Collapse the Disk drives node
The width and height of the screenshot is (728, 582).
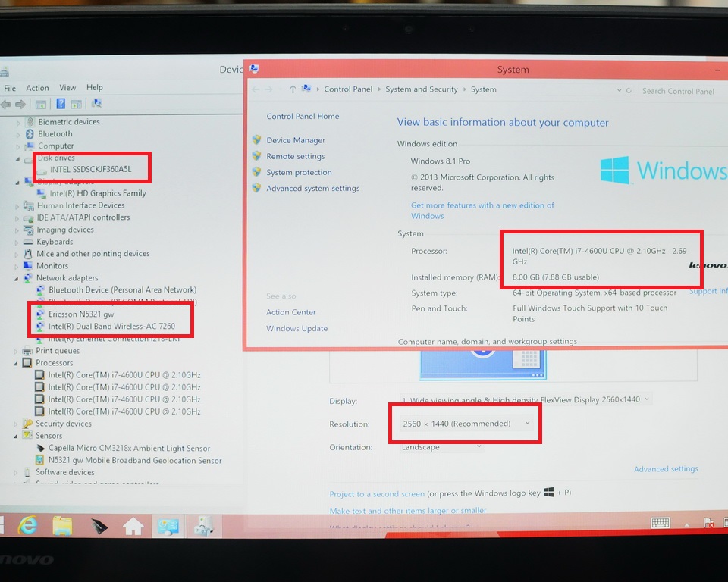17,158
